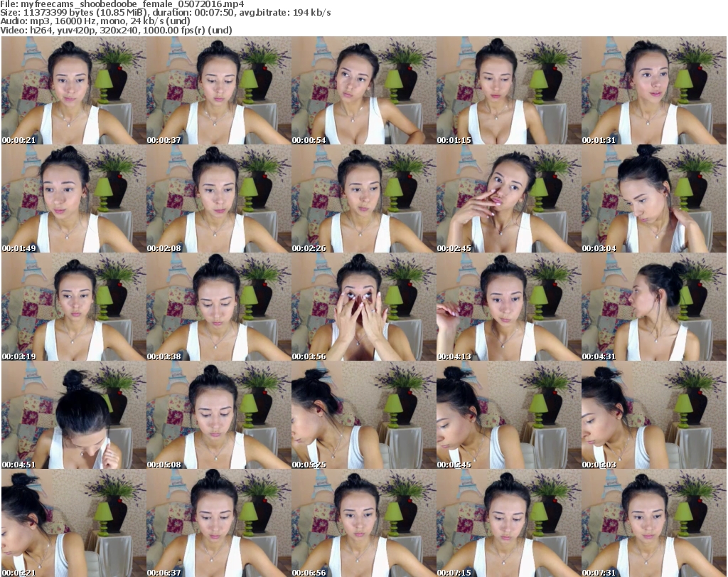Click the thumbnail frame stamped 00:06:21
This screenshot has height=577, width=728.
[x=73, y=523]
